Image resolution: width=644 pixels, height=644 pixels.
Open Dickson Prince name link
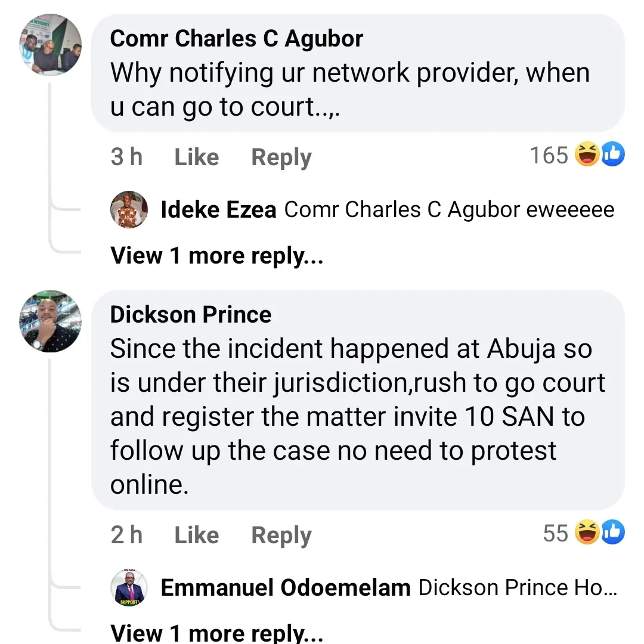coord(191,314)
